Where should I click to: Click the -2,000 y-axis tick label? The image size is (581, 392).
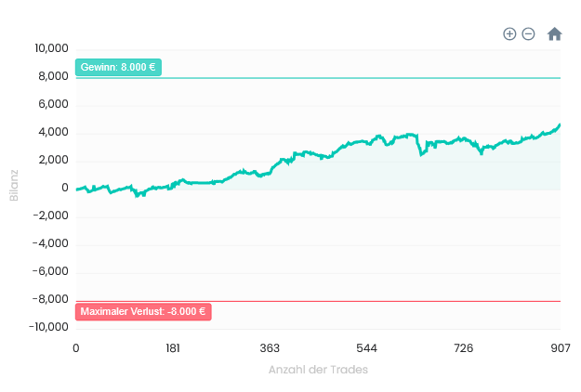tap(51, 216)
